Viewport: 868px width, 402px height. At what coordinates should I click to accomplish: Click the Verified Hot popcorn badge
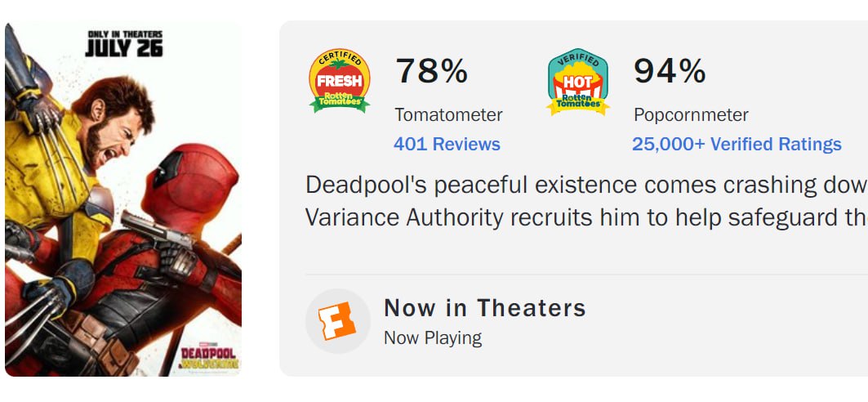tap(577, 81)
